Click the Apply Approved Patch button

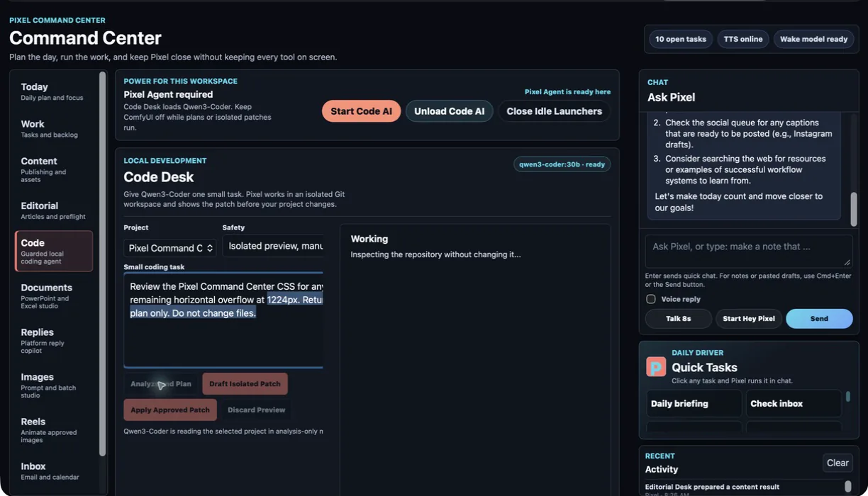[170, 410]
